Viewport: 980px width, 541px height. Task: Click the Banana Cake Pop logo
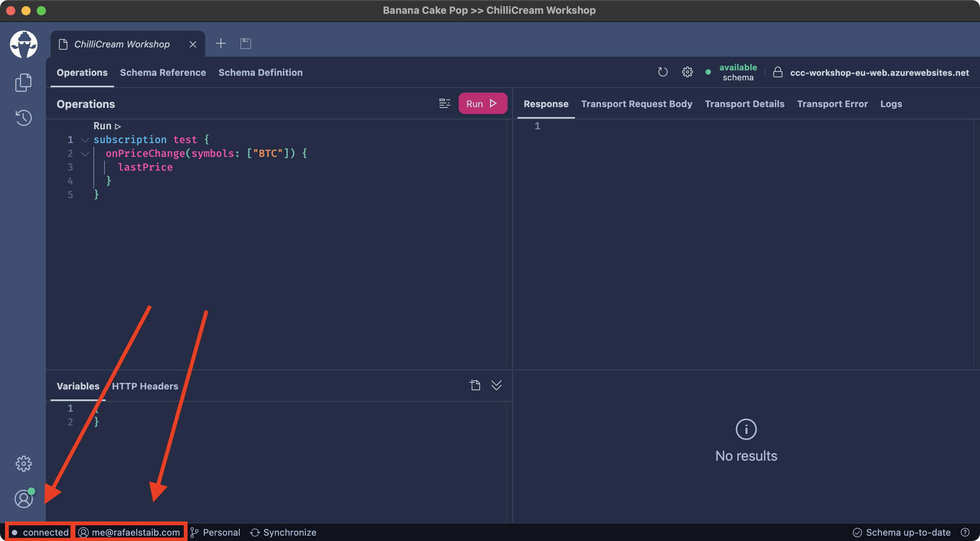(x=24, y=44)
